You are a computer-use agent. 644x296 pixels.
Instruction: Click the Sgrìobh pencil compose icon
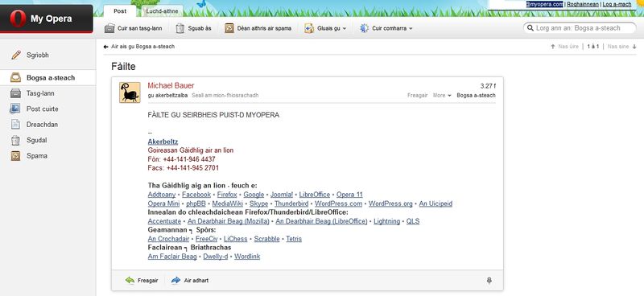tap(16, 55)
